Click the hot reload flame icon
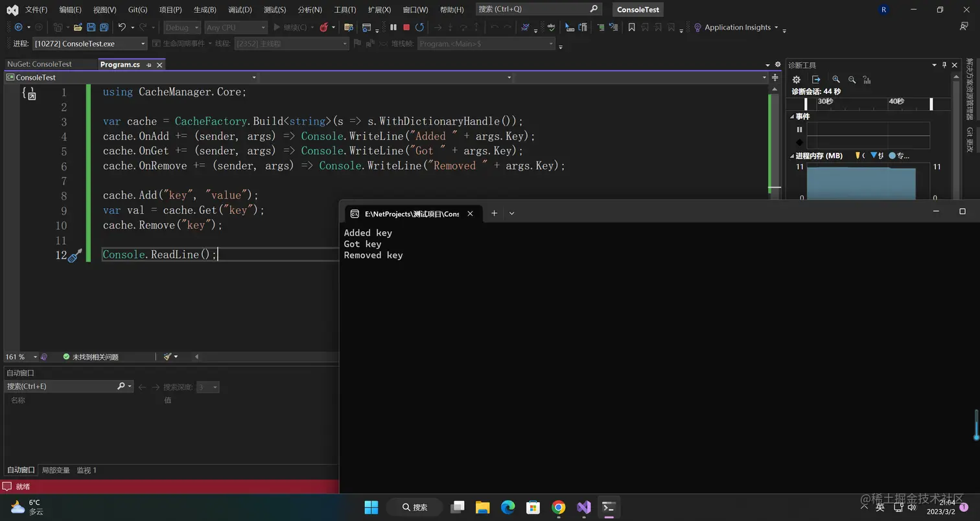This screenshot has width=980, height=521. [x=324, y=27]
